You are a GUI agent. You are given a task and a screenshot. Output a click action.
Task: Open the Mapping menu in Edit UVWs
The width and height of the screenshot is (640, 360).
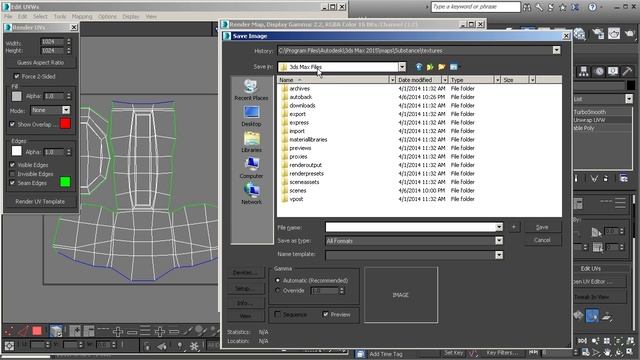pyautogui.click(x=82, y=16)
